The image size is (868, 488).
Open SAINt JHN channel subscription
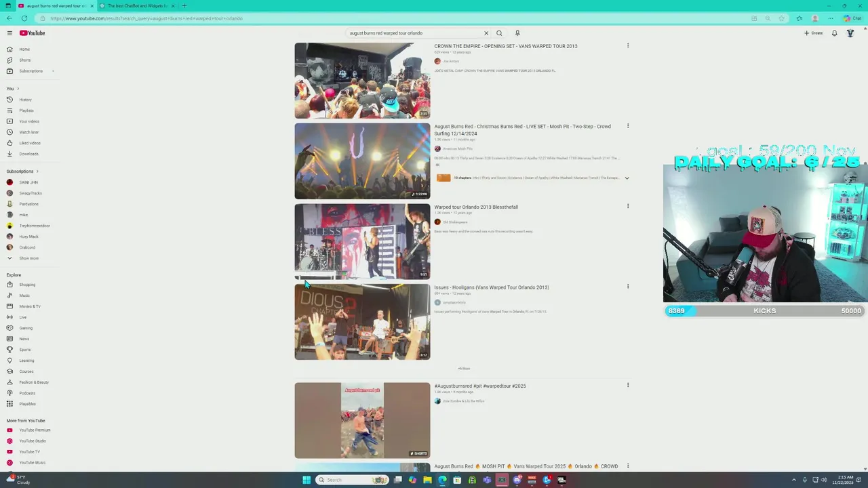(x=29, y=182)
